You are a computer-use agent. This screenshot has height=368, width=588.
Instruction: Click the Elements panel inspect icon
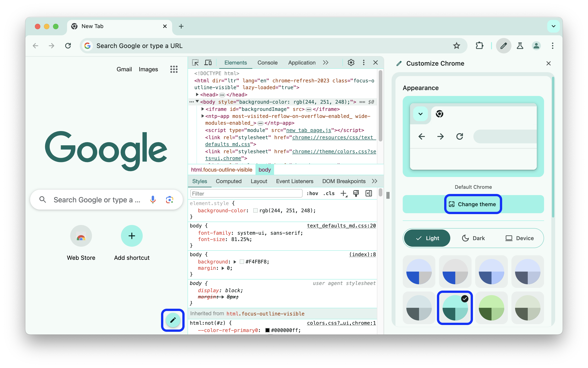195,63
